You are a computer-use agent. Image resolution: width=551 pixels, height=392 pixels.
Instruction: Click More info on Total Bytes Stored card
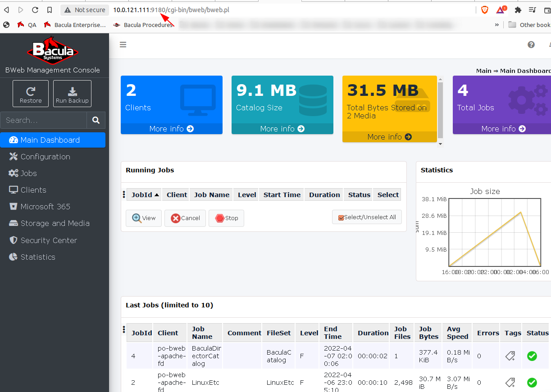(390, 137)
